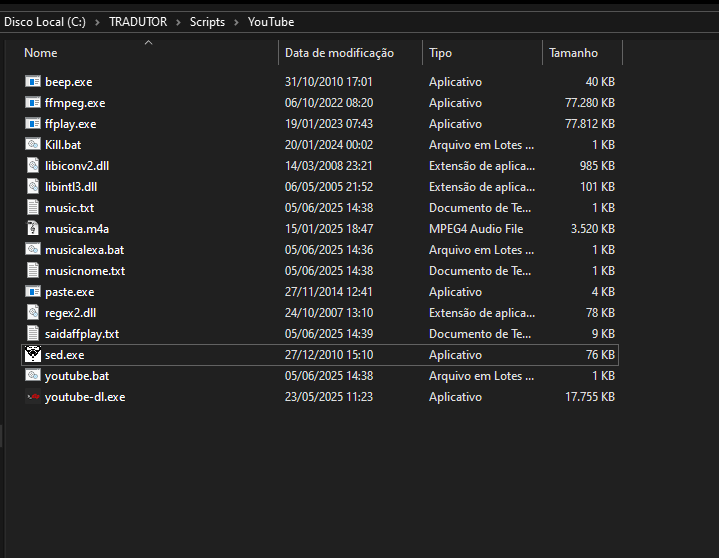Click the beep.exe file icon
The width and height of the screenshot is (719, 558).
[x=33, y=82]
